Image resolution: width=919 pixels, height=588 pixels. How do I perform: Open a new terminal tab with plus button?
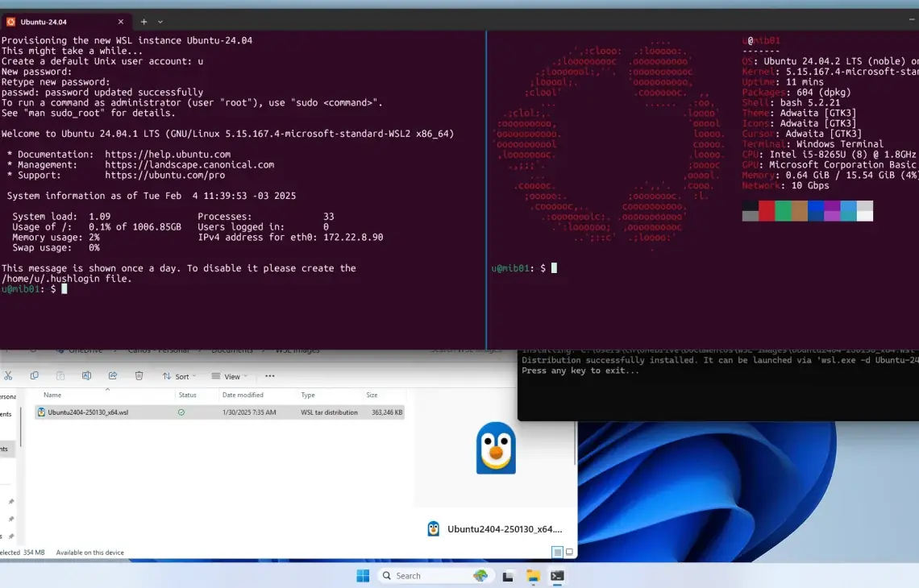click(x=143, y=22)
